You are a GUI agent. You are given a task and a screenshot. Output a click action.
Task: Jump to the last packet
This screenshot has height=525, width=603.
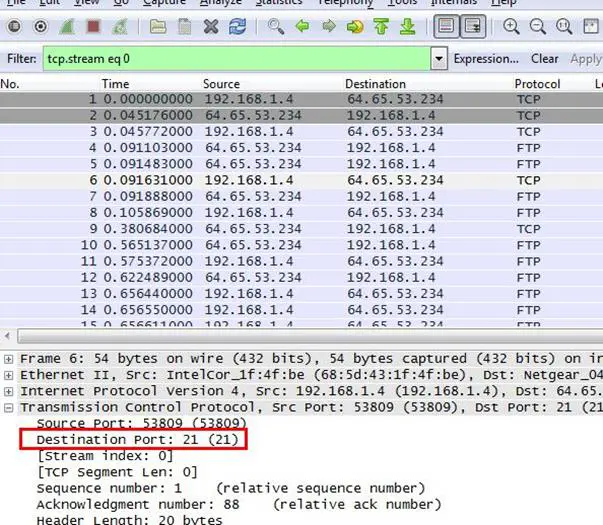(407, 26)
